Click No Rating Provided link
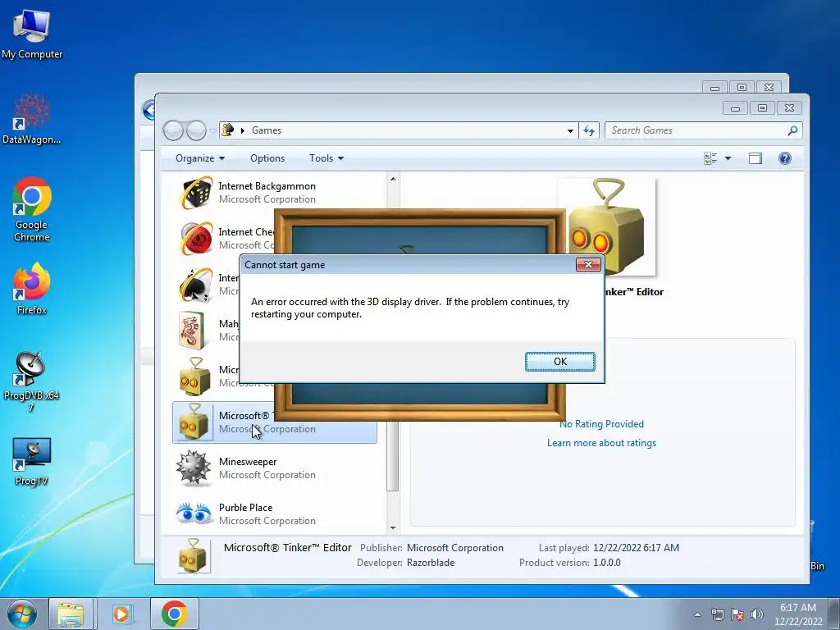This screenshot has height=630, width=840. pos(601,424)
